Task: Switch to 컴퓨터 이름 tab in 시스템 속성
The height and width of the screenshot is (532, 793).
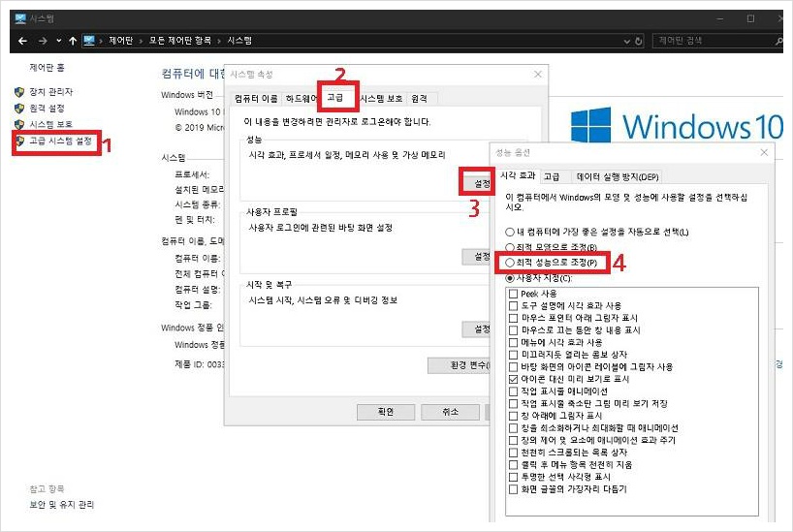Action: click(x=256, y=99)
